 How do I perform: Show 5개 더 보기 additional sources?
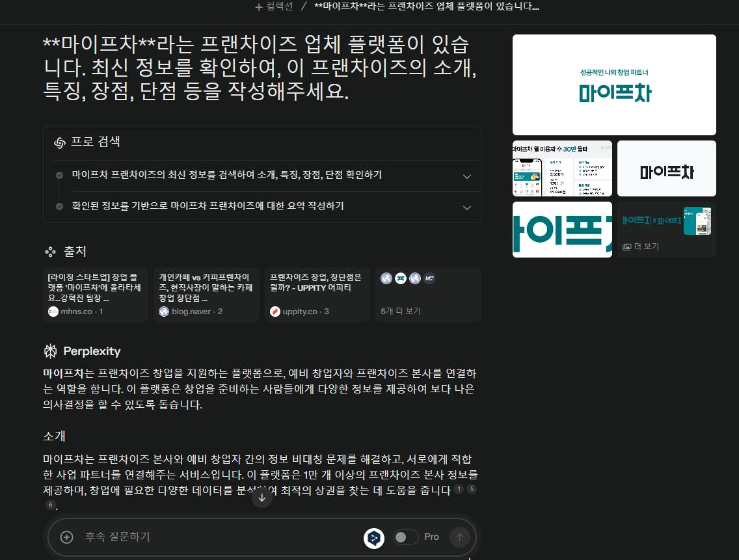click(x=428, y=294)
